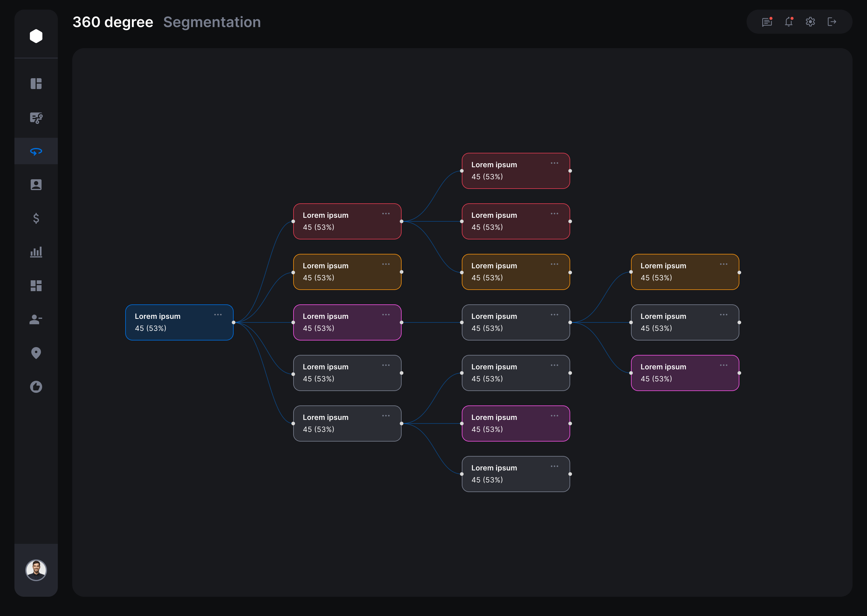Open options menu on blue root node
The width and height of the screenshot is (867, 616).
click(x=218, y=315)
